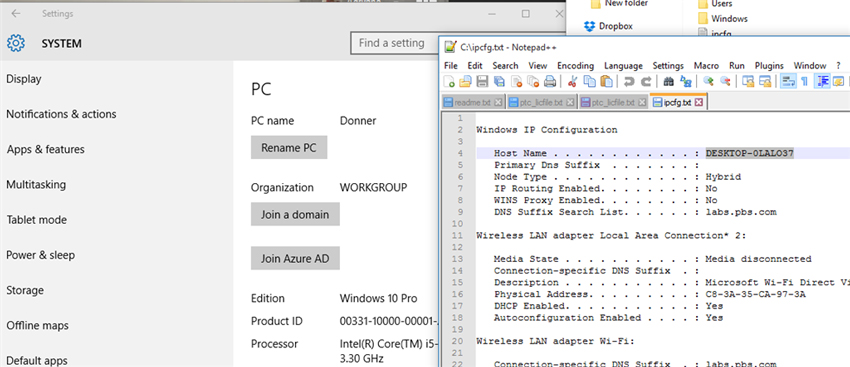Select Apps & features in sidebar
The height and width of the screenshot is (367, 850).
pos(46,150)
